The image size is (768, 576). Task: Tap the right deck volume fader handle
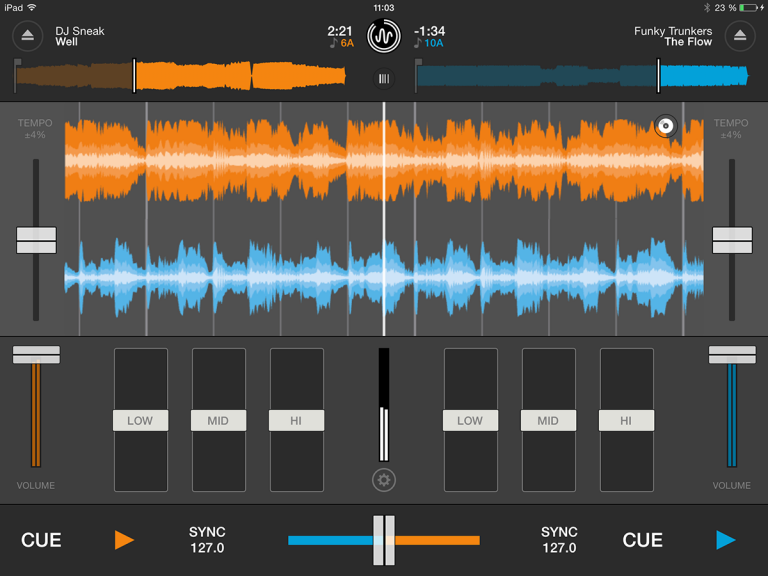pos(732,355)
